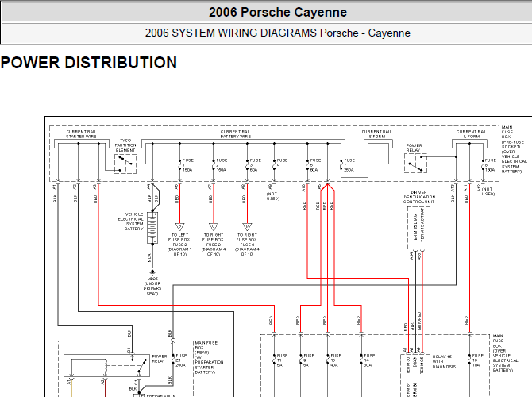The height and width of the screenshot is (397, 532).
Task: Click the Fuse 1 symbol on battery rail
Action: pos(179,165)
